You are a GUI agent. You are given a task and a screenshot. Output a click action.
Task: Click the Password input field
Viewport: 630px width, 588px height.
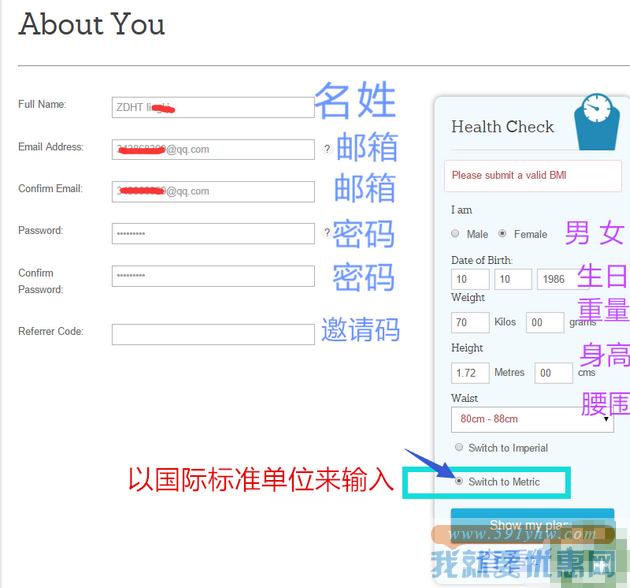coord(213,234)
